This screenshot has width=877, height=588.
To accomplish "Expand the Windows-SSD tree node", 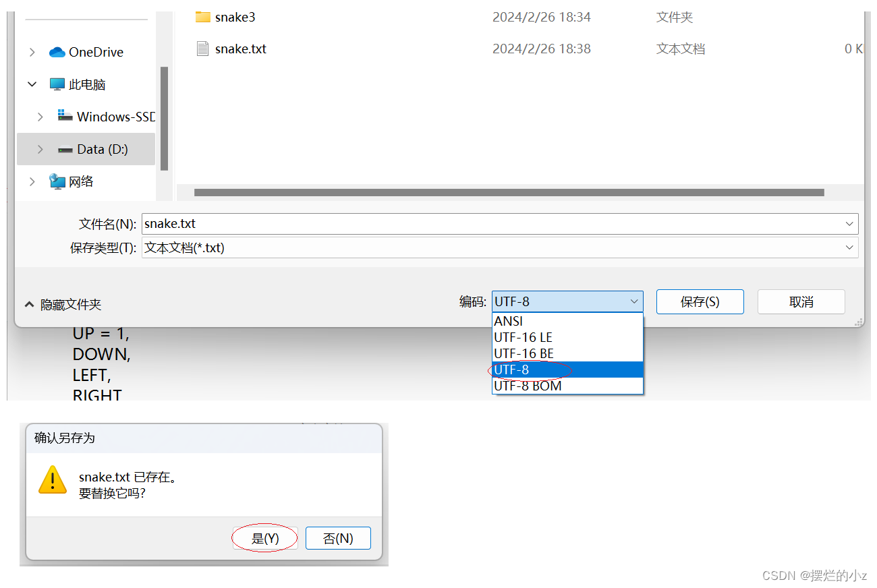I will tap(40, 117).
